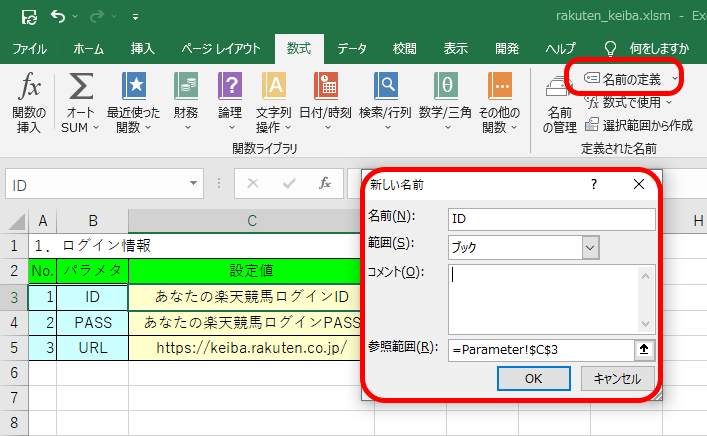Click the キャンセル button
Image resolution: width=707 pixels, height=436 pixels.
tap(617, 378)
